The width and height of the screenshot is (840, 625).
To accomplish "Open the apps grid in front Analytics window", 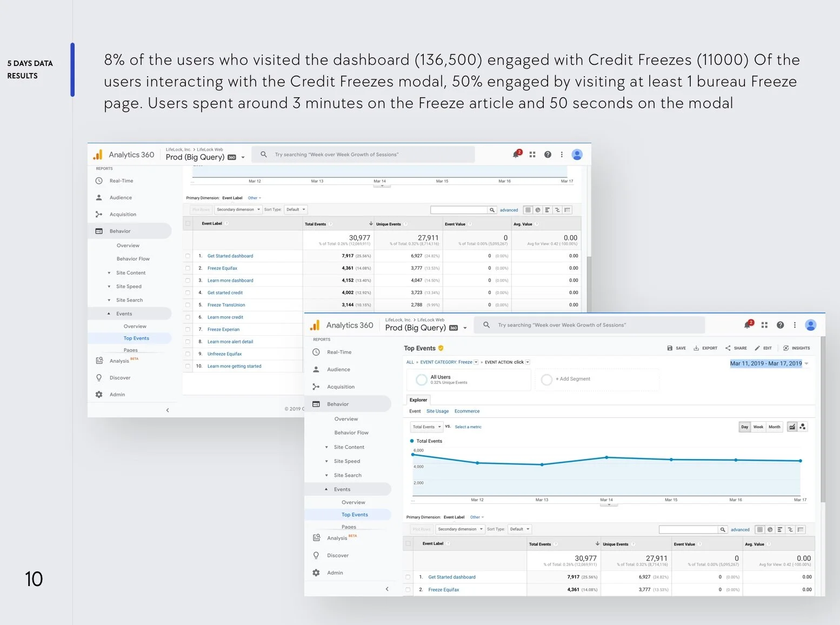I will [764, 325].
